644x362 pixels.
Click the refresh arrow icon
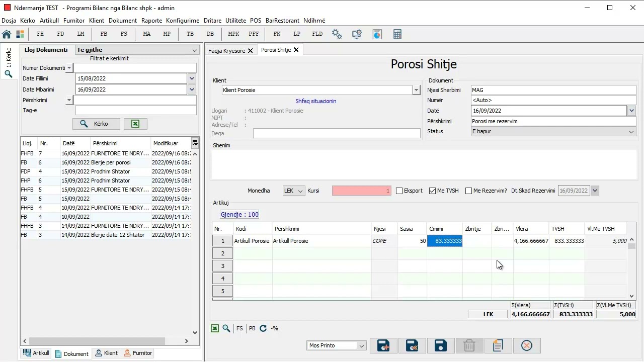tap(263, 328)
